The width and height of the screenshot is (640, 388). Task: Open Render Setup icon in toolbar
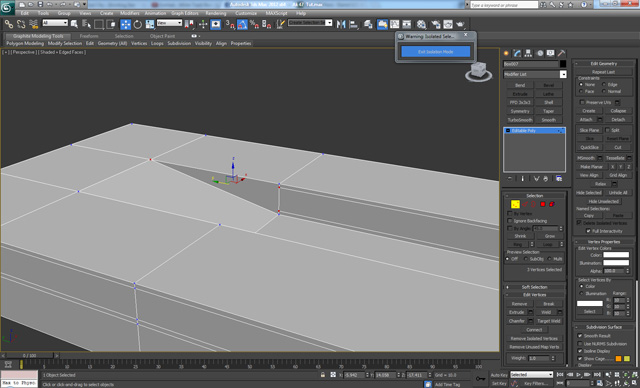[x=436, y=24]
